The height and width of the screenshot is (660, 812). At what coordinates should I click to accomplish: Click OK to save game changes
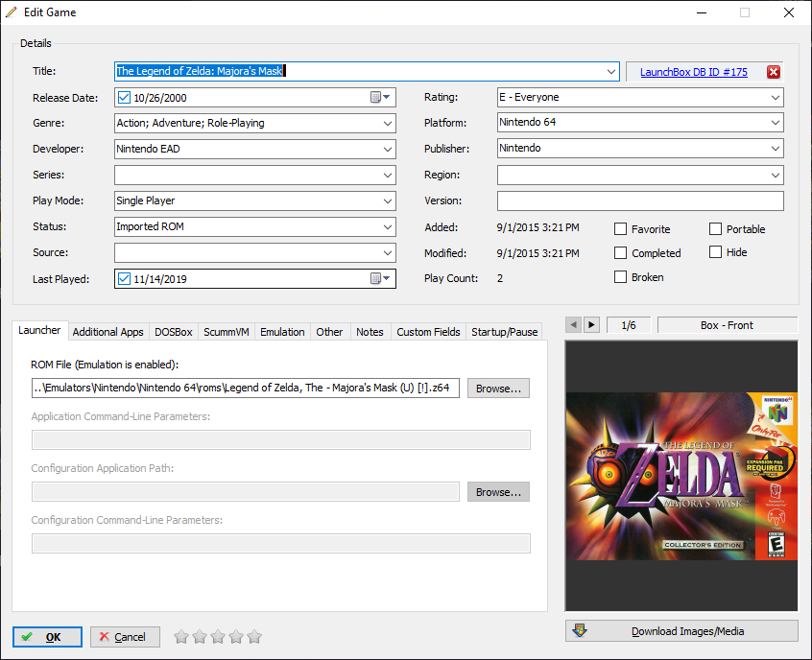(x=47, y=637)
